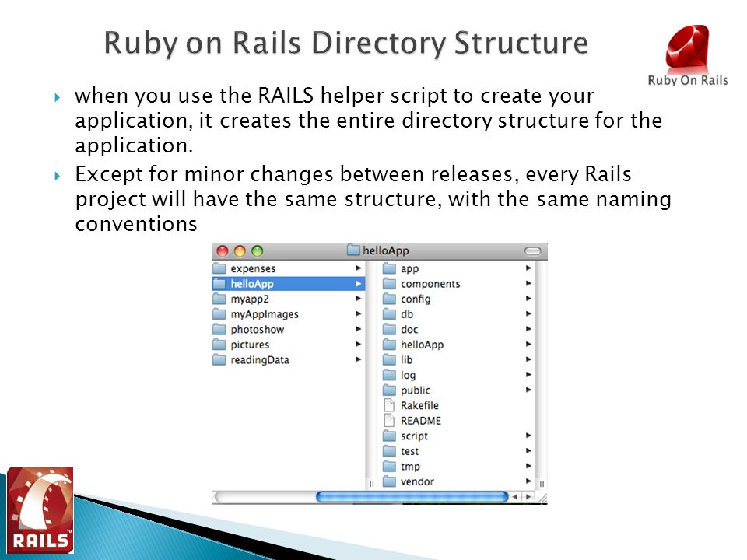Click the db folder icon
This screenshot has width=747, height=560.
(x=389, y=313)
